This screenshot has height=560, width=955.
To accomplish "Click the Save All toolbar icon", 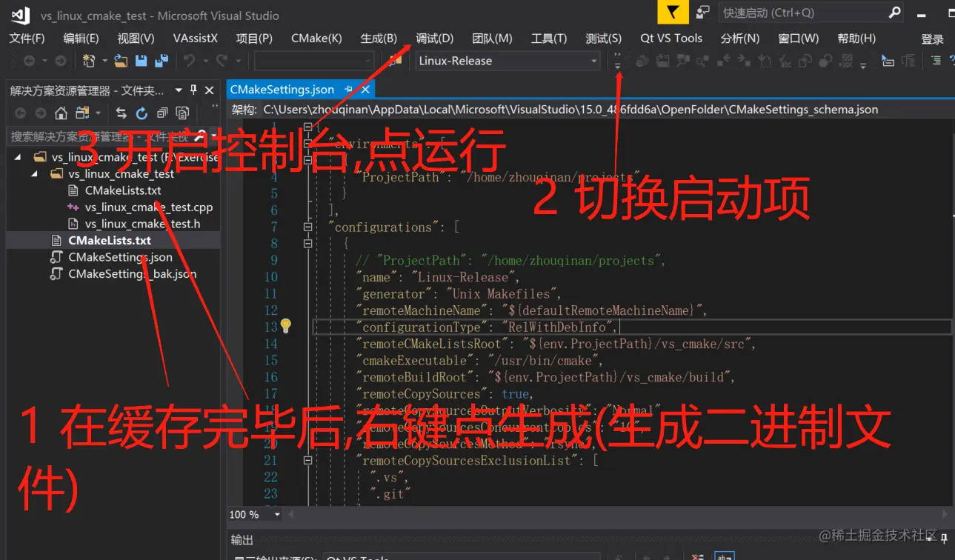I will (x=161, y=61).
